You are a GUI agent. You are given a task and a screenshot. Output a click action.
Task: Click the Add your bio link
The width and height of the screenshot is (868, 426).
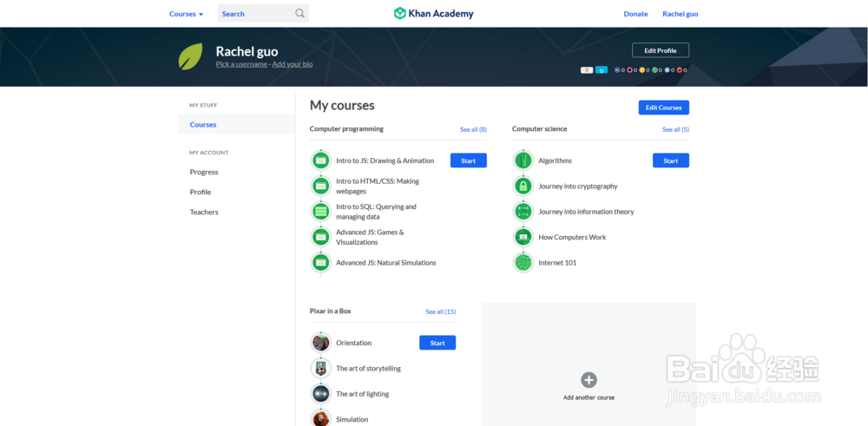point(293,64)
